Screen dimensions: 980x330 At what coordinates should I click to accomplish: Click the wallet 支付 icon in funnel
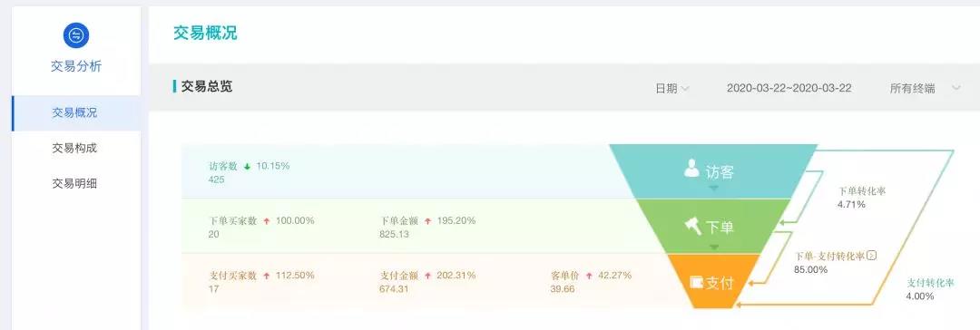click(696, 283)
